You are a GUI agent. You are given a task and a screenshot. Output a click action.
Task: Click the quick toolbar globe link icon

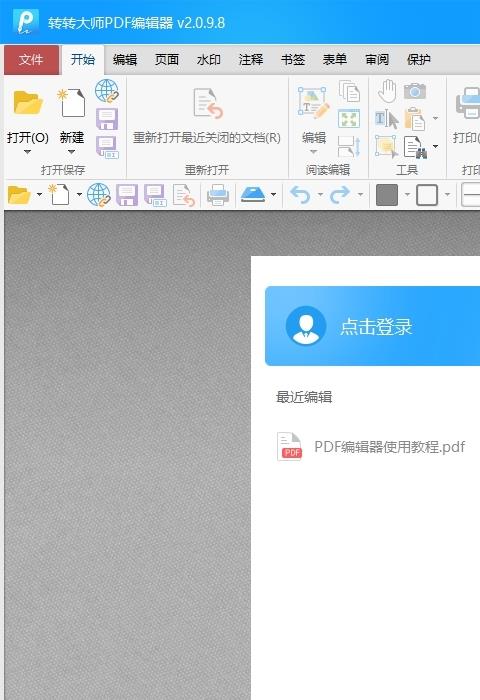point(98,195)
